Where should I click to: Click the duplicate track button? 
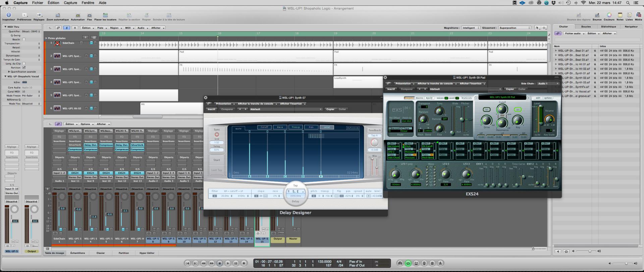(94, 37)
